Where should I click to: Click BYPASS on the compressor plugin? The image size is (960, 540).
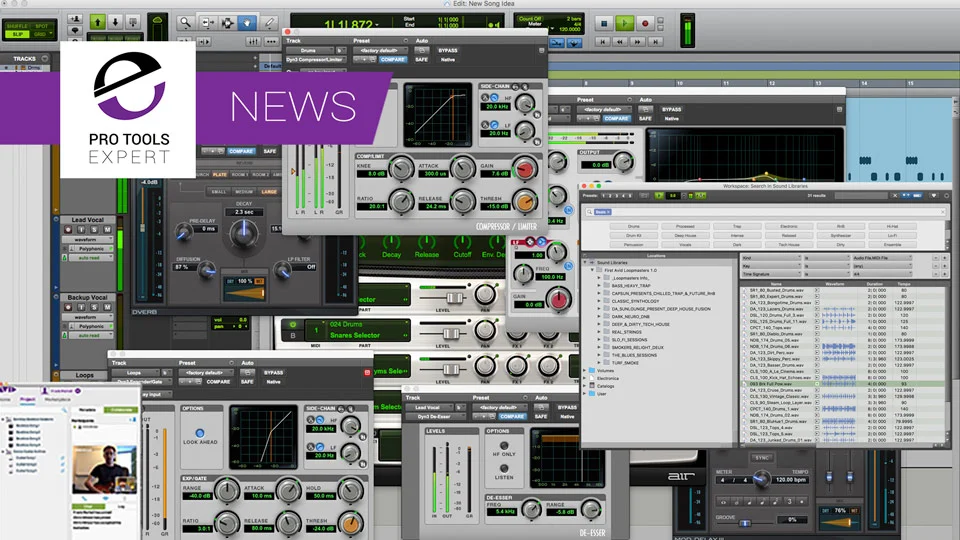tap(448, 50)
